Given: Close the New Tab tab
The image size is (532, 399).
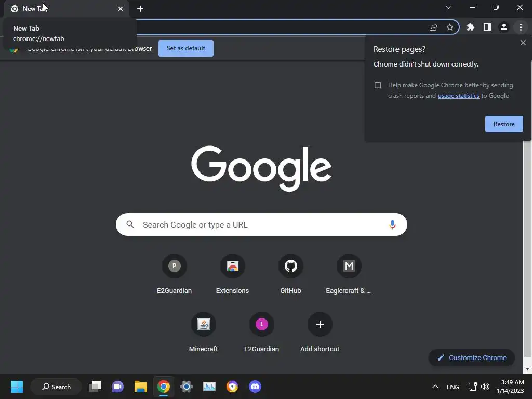Looking at the screenshot, I should (x=121, y=9).
